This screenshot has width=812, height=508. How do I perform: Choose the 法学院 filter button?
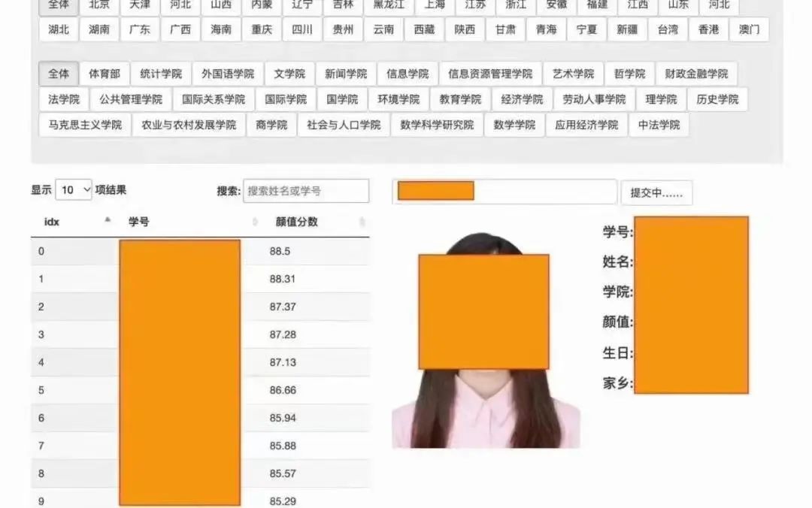point(64,99)
